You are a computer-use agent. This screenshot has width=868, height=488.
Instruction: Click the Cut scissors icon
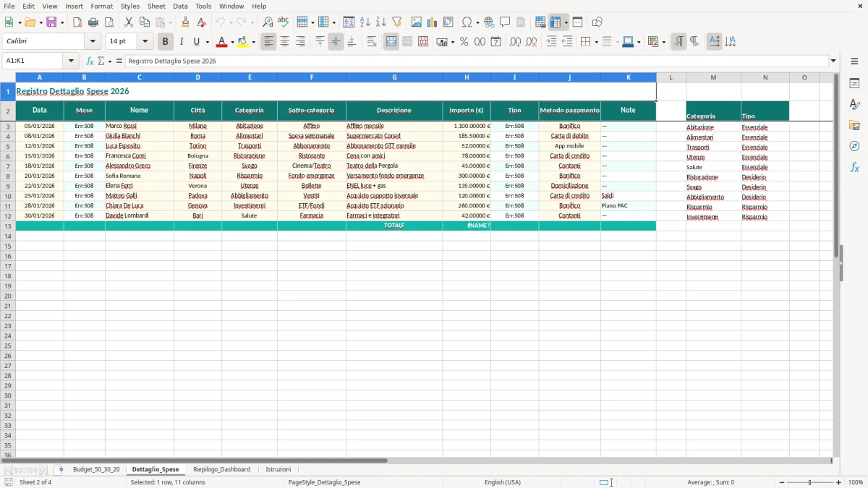pyautogui.click(x=129, y=22)
